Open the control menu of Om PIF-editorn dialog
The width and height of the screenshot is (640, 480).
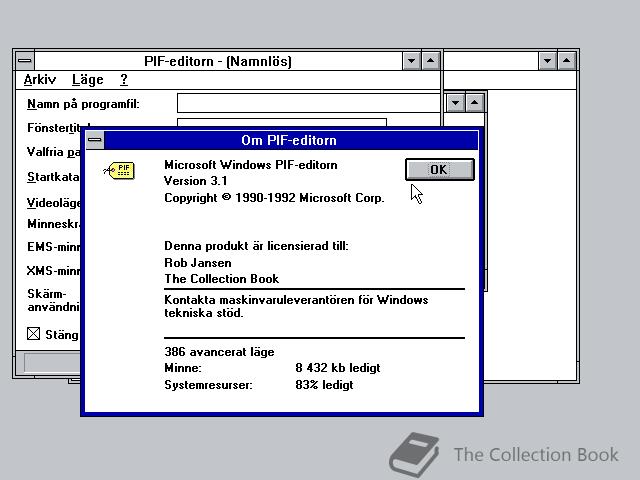pos(95,140)
